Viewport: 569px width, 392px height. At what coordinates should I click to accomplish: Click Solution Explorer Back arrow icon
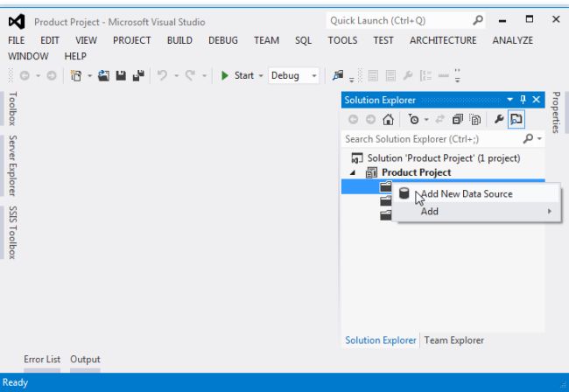(x=353, y=119)
